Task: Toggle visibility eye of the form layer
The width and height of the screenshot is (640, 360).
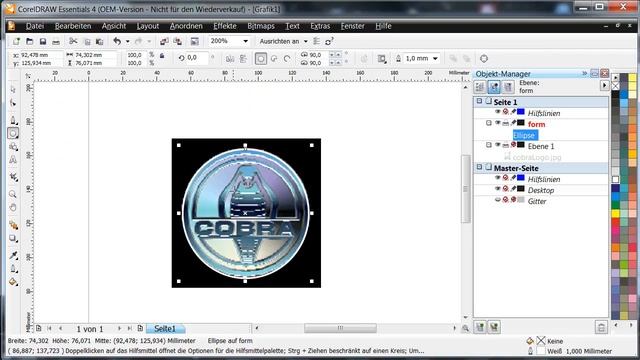Action: click(x=498, y=123)
